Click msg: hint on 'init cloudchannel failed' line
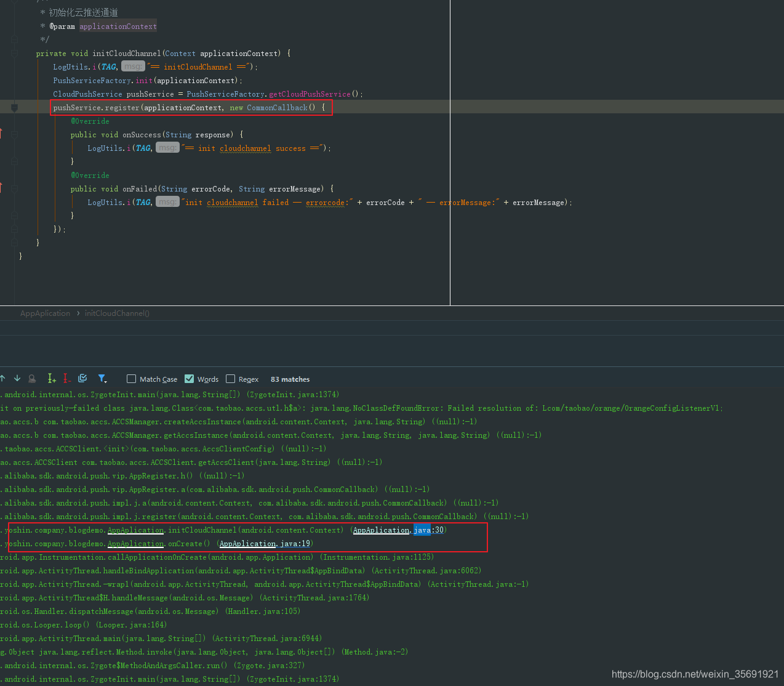Image resolution: width=784 pixels, height=686 pixels. pyautogui.click(x=167, y=202)
